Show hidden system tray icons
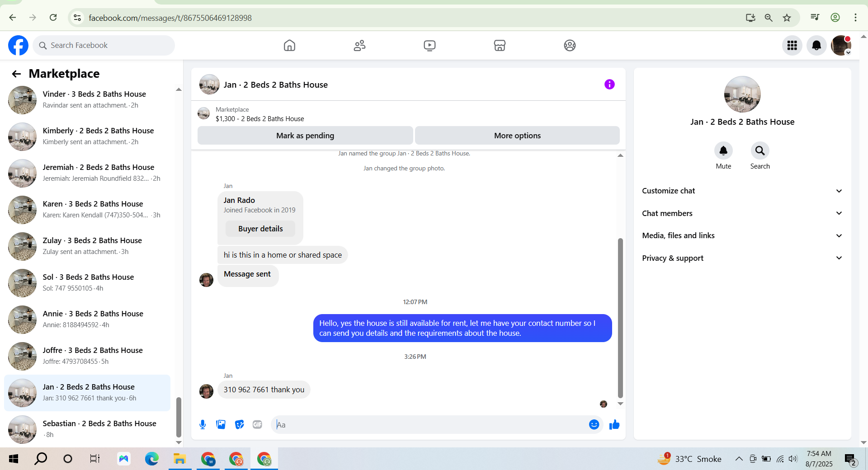The height and width of the screenshot is (470, 868). pos(739,459)
